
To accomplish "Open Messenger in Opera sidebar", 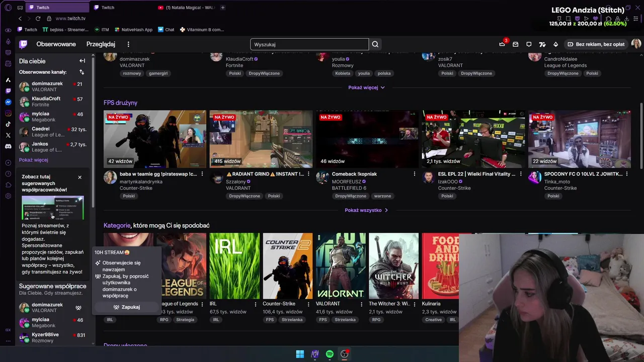I will [x=8, y=102].
